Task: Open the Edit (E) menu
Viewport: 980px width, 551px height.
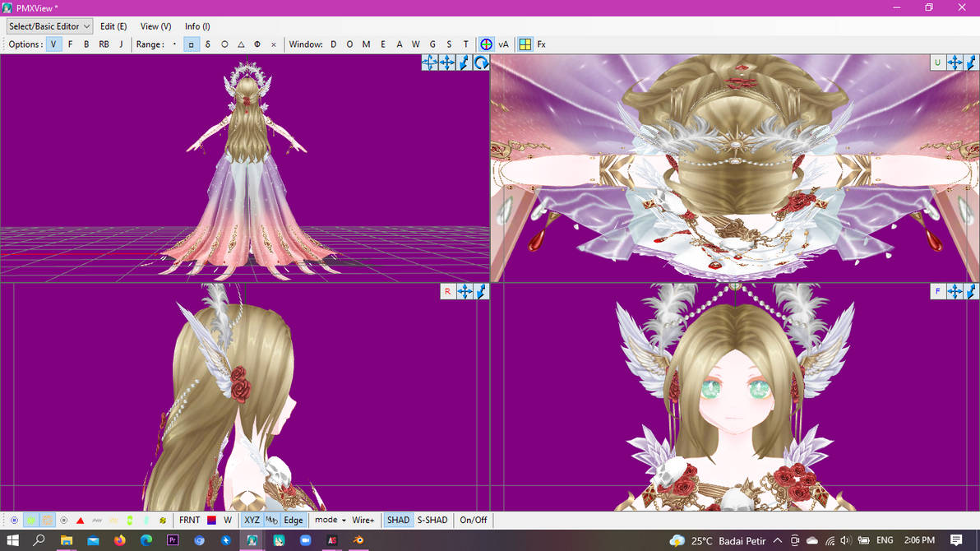Action: (x=113, y=26)
